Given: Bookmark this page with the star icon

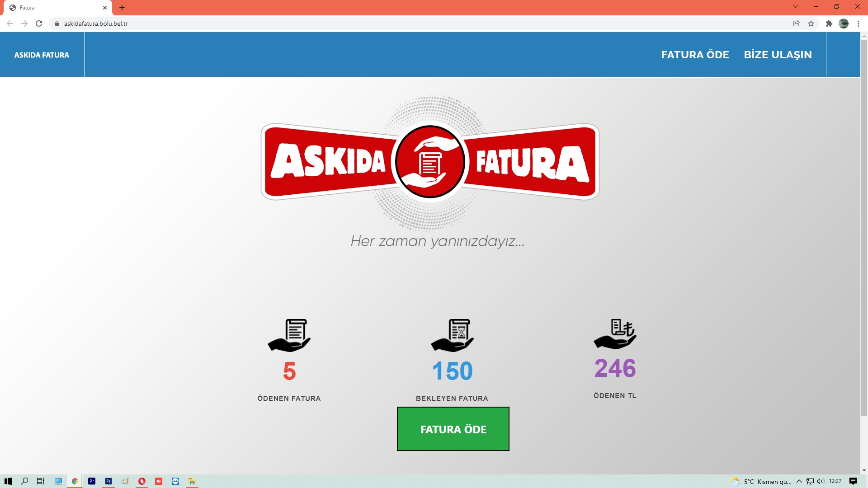Looking at the screenshot, I should [811, 23].
